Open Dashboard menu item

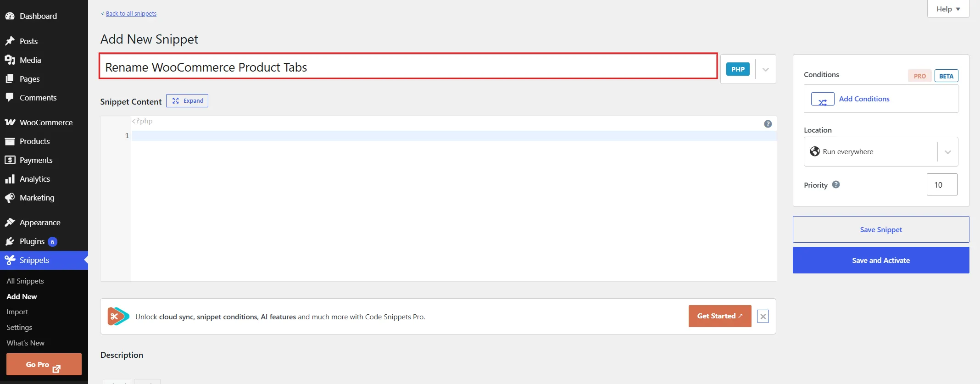coord(44,16)
